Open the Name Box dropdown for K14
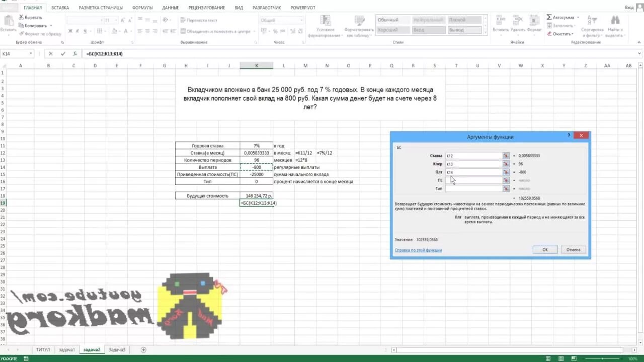 click(x=31, y=54)
